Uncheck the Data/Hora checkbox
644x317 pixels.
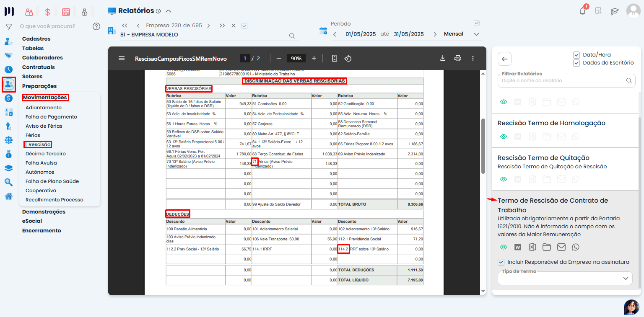point(576,55)
